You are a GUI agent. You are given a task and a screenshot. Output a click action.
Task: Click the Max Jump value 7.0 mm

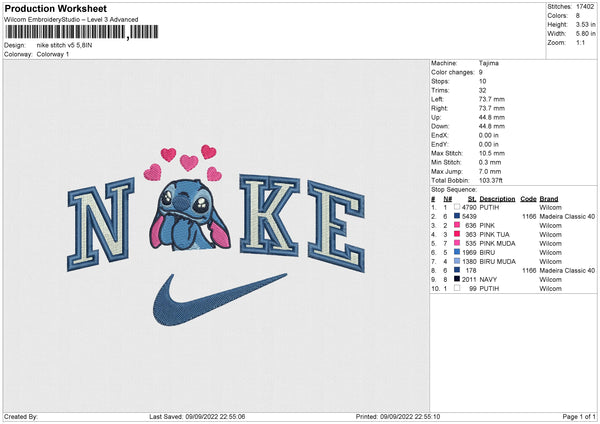(x=490, y=171)
